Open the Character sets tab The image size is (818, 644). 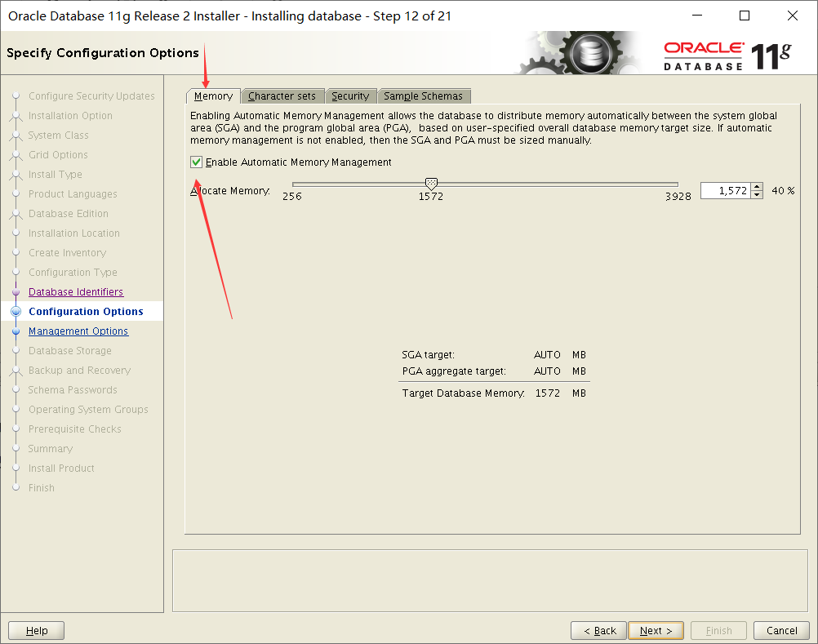pos(282,96)
